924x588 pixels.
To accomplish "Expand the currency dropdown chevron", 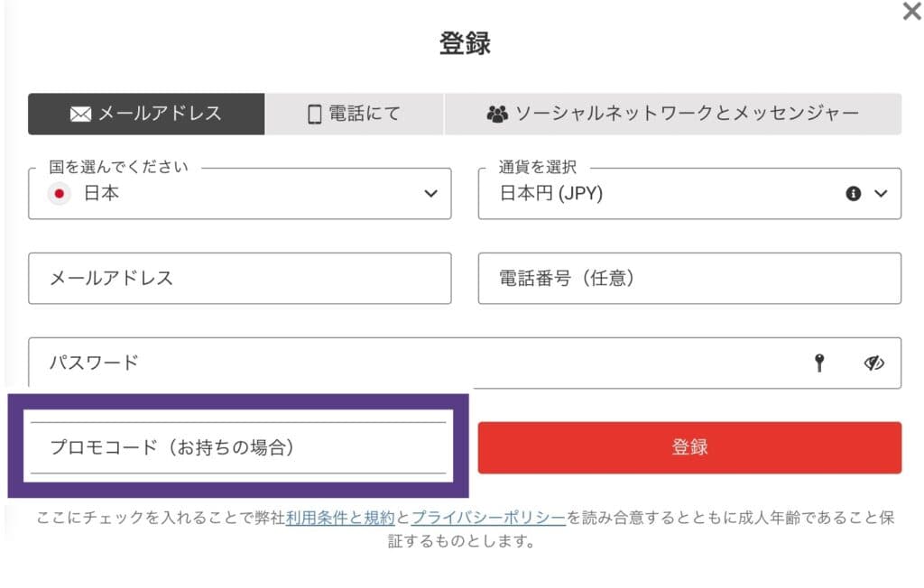I will (882, 194).
